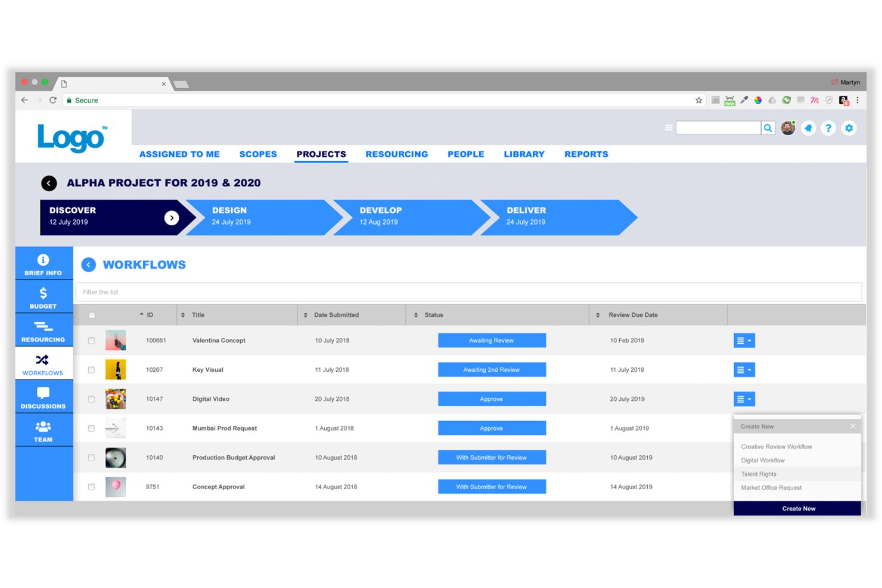Go to Assigned To Me tab
This screenshot has height=588, width=882.
pos(179,154)
